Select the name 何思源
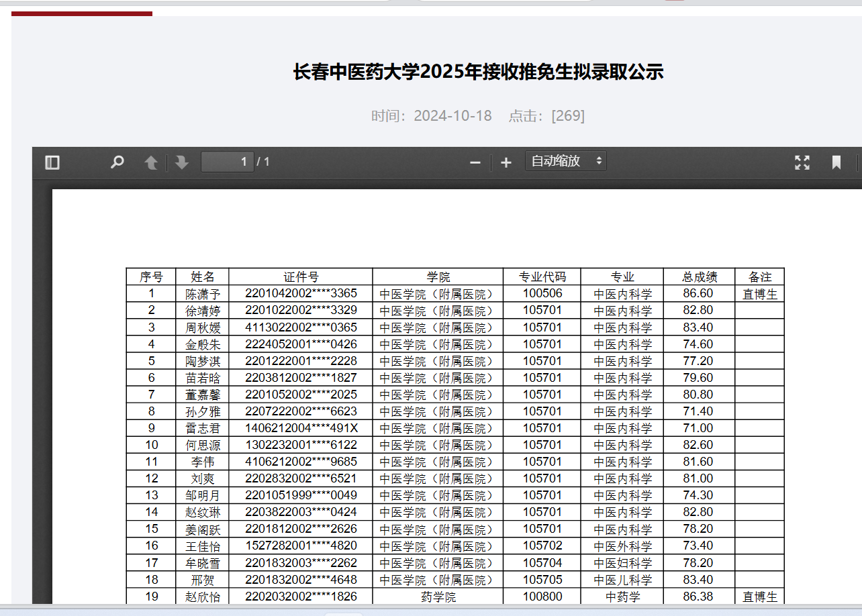 click(x=203, y=445)
